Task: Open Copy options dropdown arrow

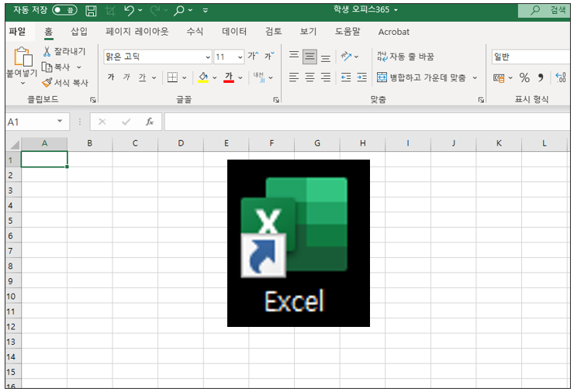Action: (78, 67)
